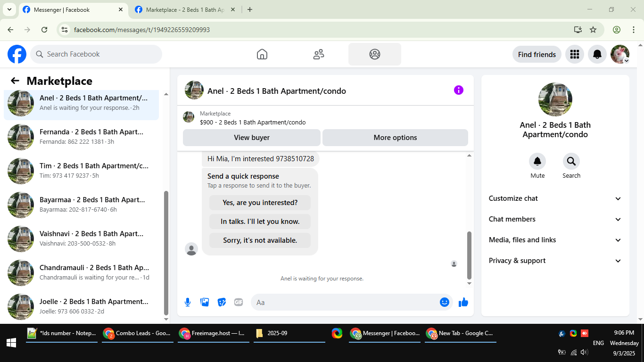The image size is (644, 362).
Task: Send a thumbs-up like
Action: tap(463, 302)
